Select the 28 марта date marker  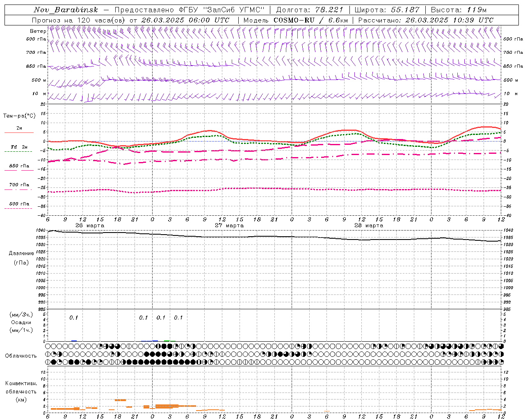(369, 226)
